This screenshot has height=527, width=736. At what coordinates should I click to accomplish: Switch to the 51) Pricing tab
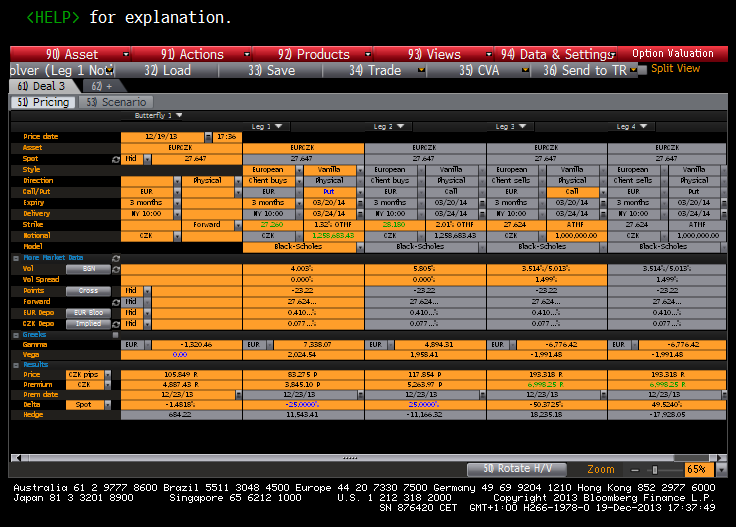pos(43,102)
